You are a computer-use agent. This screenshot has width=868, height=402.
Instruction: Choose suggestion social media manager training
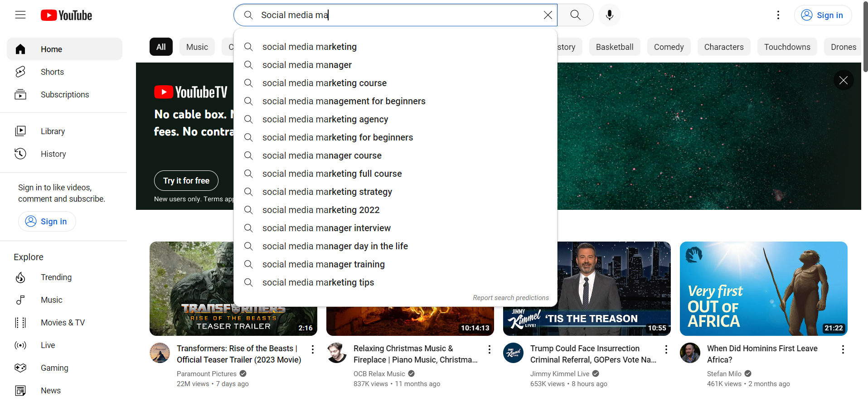(395, 264)
